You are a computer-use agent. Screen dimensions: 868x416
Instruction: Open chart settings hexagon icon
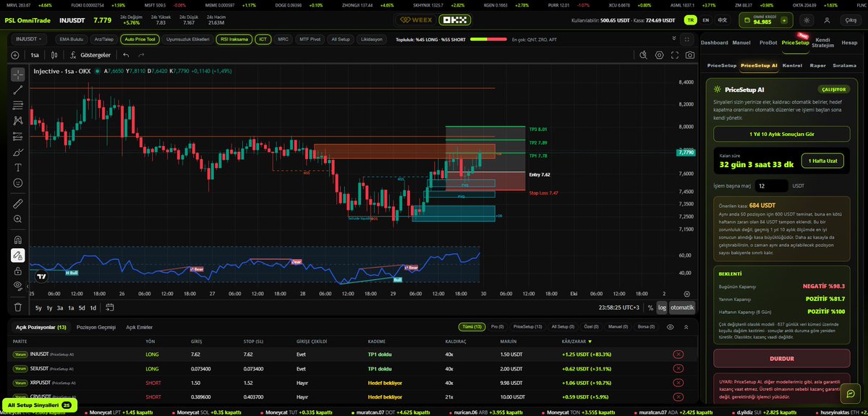[659, 54]
